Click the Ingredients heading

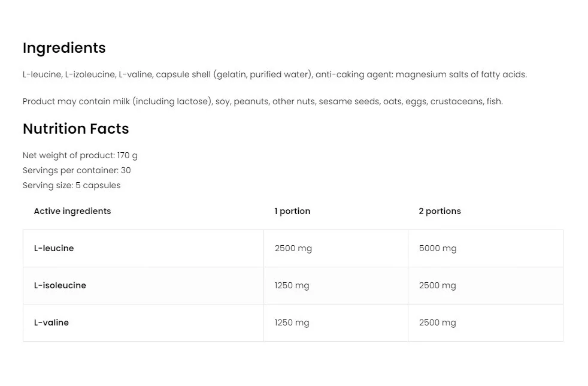coord(64,48)
